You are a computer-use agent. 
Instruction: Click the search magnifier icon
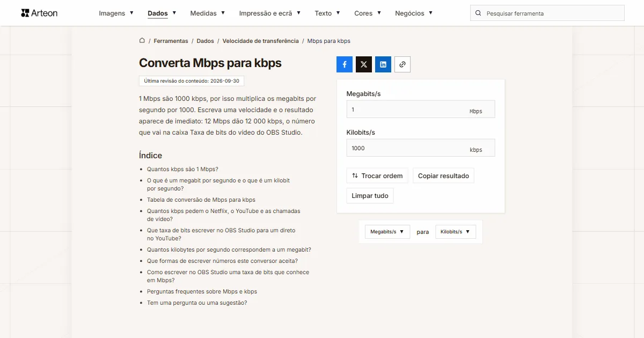coord(478,13)
